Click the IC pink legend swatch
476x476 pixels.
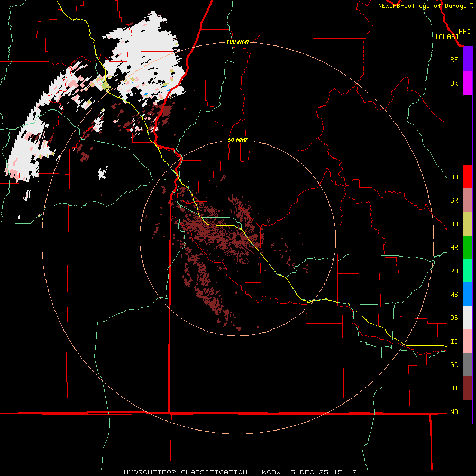click(467, 341)
